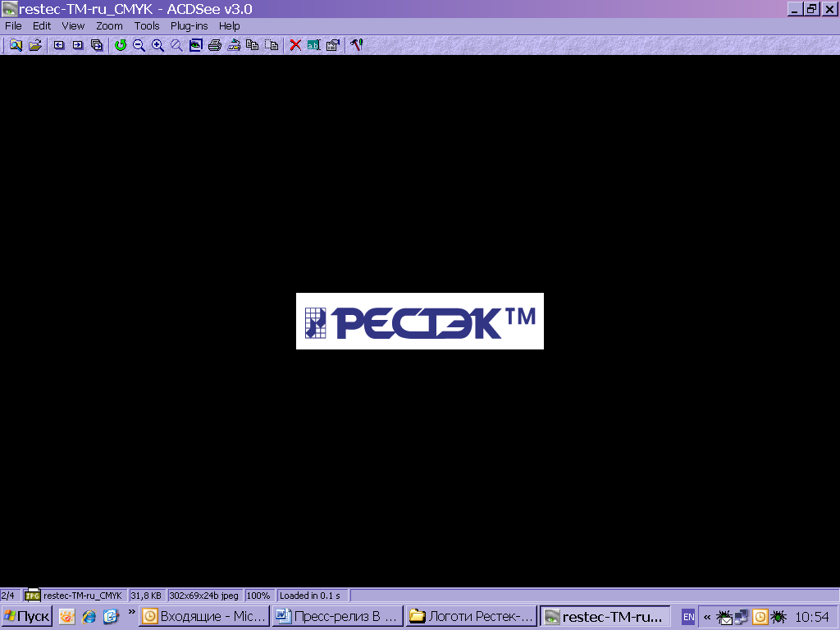Click the open folder toolbar icon

coord(34,46)
